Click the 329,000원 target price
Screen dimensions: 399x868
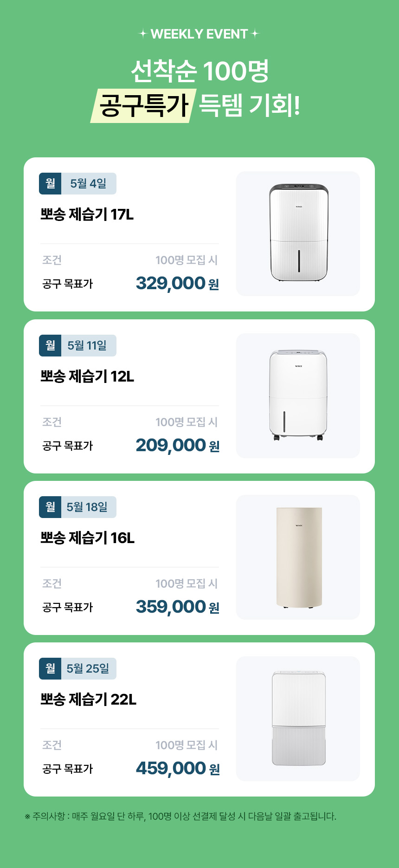tap(177, 283)
